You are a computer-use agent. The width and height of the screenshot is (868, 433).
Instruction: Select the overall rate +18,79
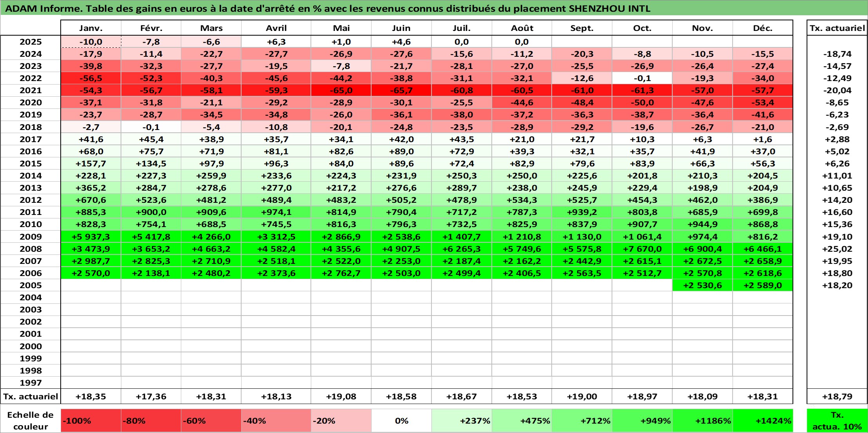[x=837, y=397]
